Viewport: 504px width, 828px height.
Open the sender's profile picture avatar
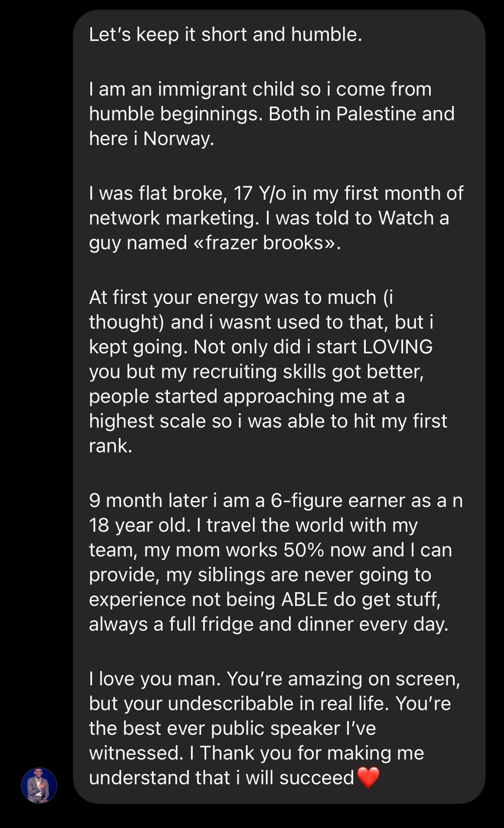tap(39, 785)
